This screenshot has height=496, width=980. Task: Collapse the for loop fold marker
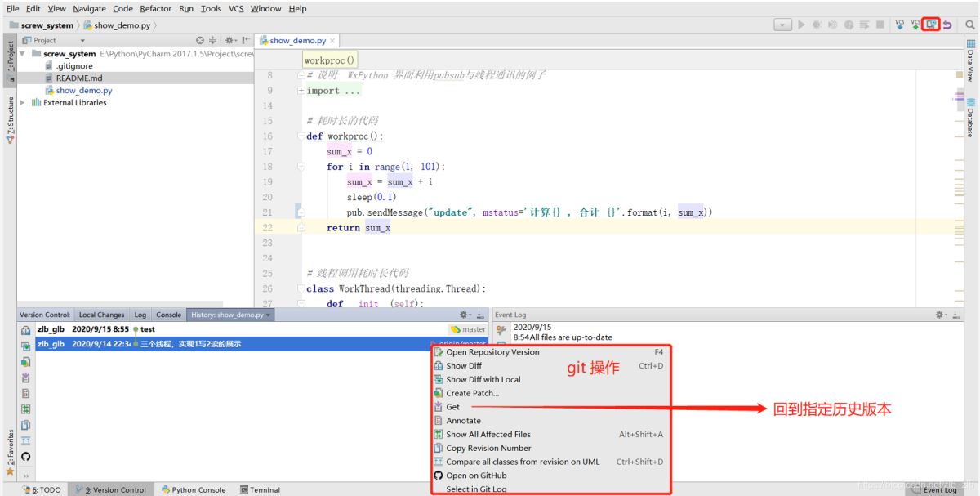pyautogui.click(x=301, y=167)
